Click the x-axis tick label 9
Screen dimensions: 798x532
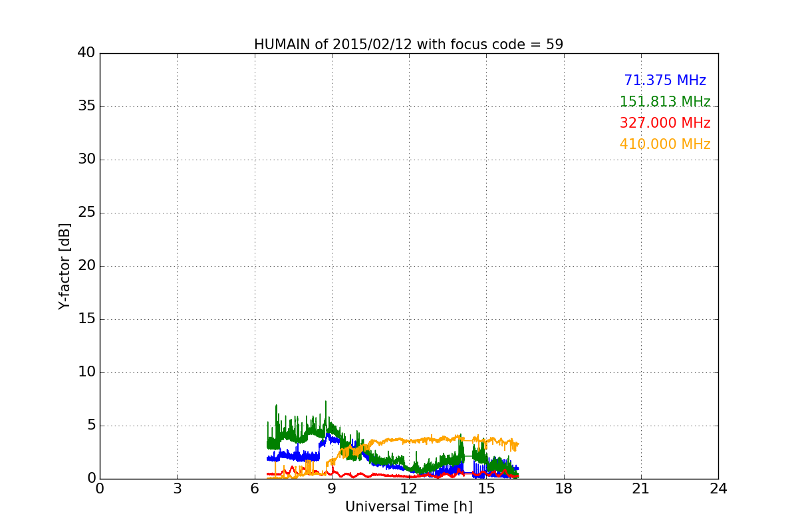click(x=332, y=489)
